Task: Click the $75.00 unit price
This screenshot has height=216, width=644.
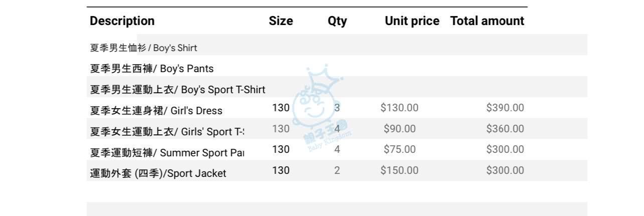Action: [399, 149]
